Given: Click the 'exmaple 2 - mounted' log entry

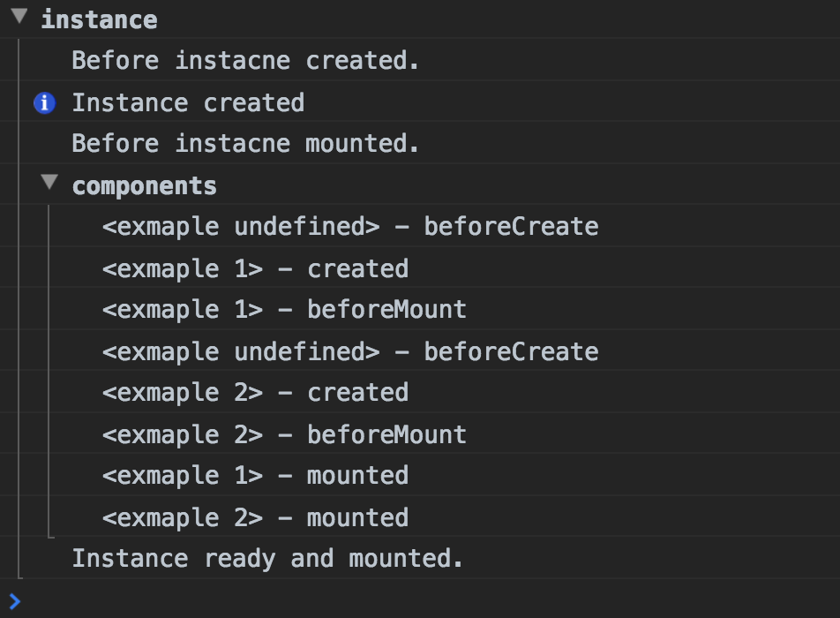Looking at the screenshot, I should 255,517.
